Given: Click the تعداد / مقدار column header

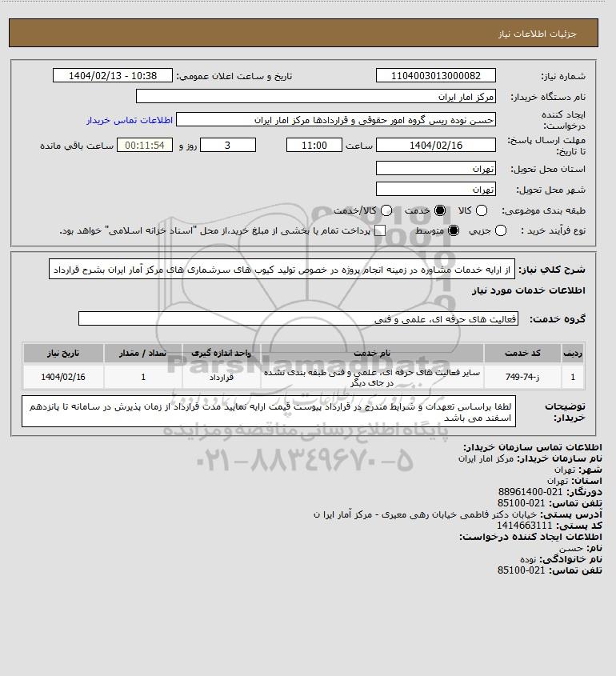Looking at the screenshot, I should (142, 353).
